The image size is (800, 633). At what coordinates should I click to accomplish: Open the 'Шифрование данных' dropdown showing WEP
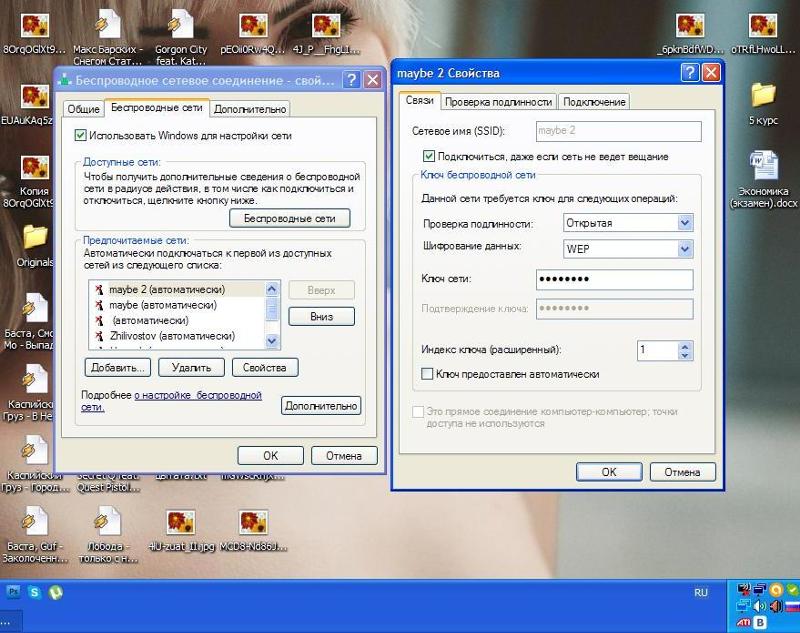[685, 249]
